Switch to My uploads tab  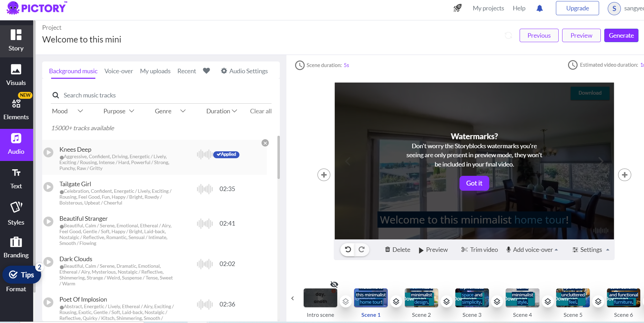(155, 71)
